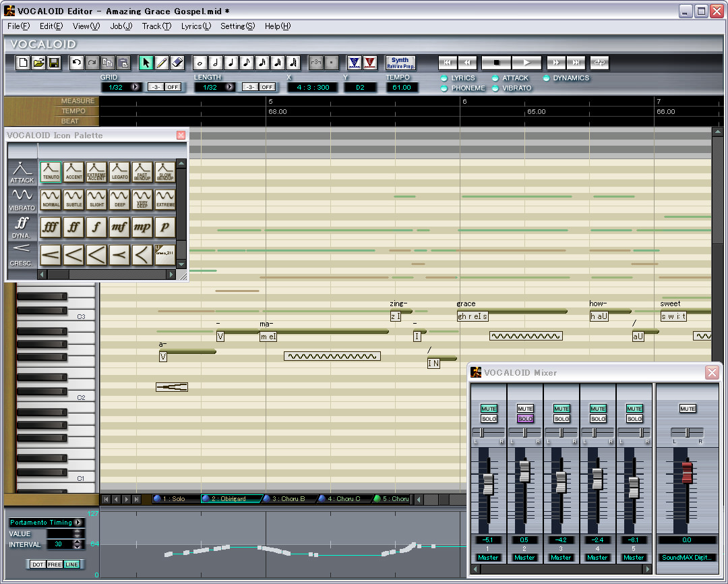Open the Track menu
The width and height of the screenshot is (728, 584).
(156, 26)
